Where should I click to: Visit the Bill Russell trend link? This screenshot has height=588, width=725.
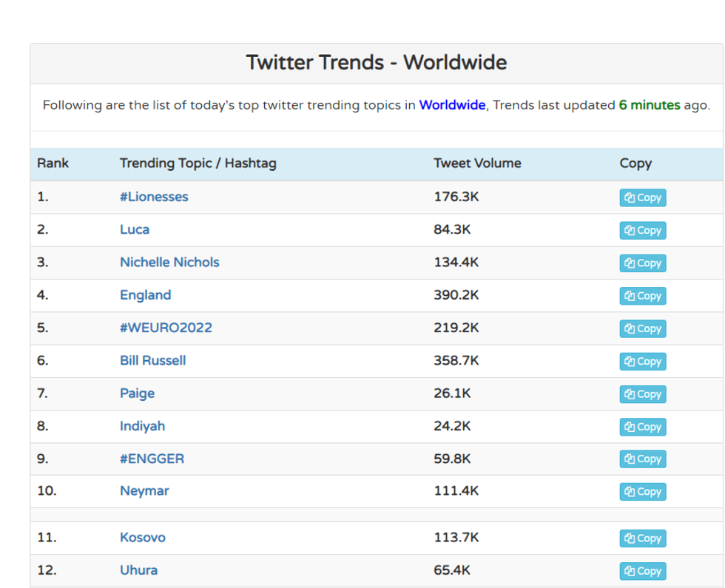[x=152, y=360]
